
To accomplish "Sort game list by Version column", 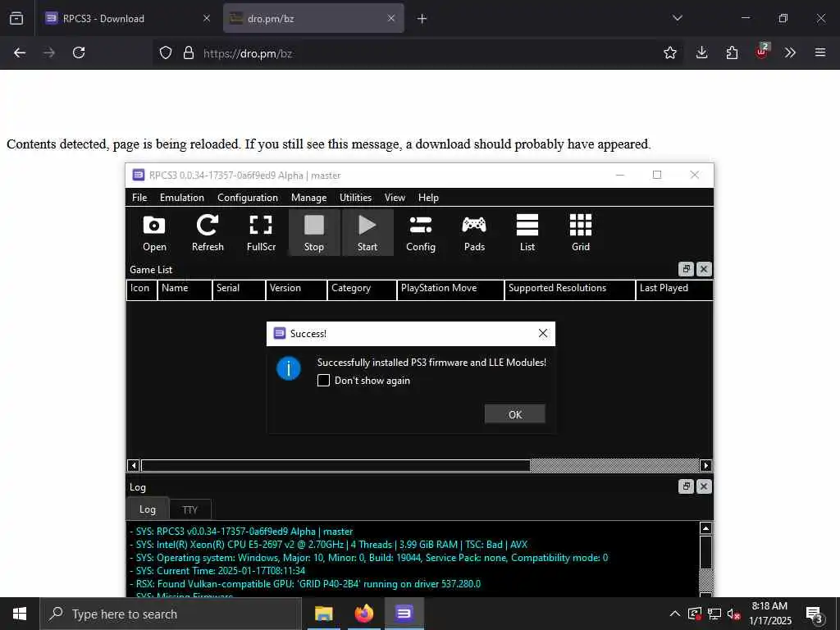I will [x=296, y=288].
